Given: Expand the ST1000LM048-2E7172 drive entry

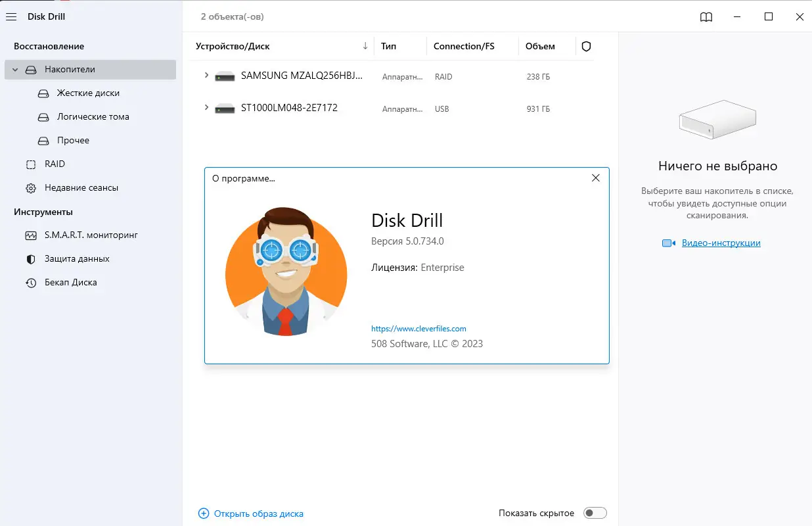Looking at the screenshot, I should tap(206, 108).
